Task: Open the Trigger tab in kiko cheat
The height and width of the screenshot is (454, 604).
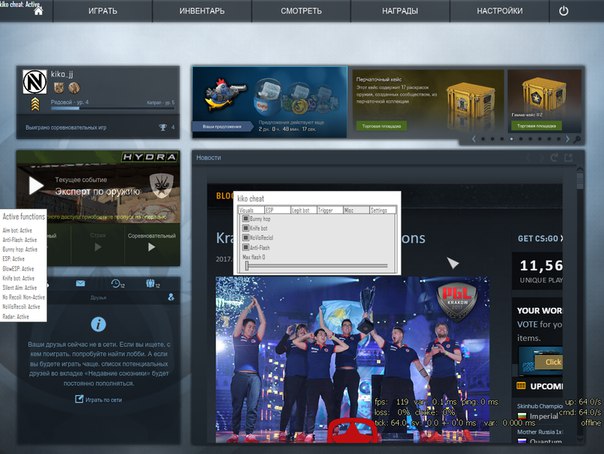Action: 328,210
